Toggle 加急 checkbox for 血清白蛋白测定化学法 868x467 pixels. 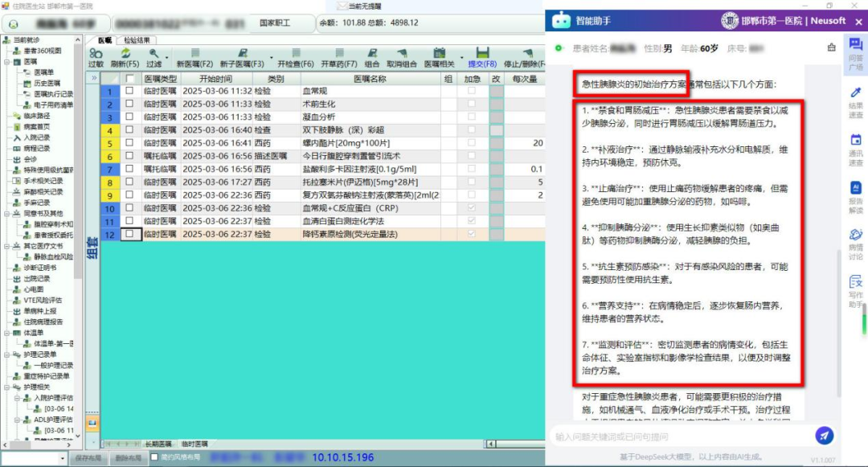(471, 220)
